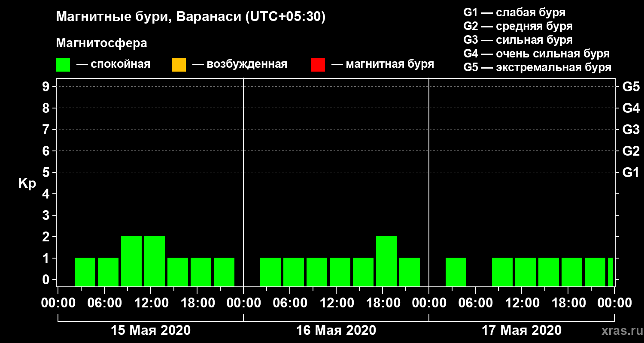The image size is (644, 343).
Task: Click 'G2 — средняя буря' legend line
Action: [x=518, y=26]
